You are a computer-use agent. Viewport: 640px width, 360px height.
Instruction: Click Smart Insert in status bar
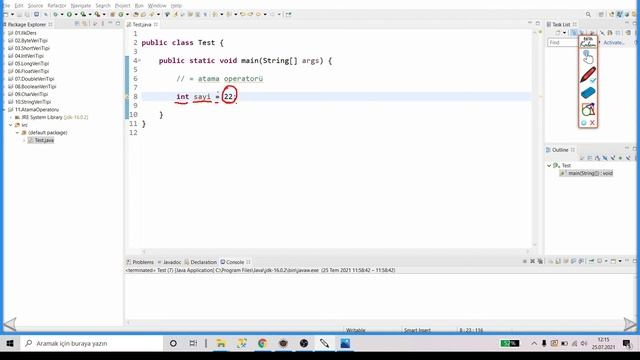[417, 330]
